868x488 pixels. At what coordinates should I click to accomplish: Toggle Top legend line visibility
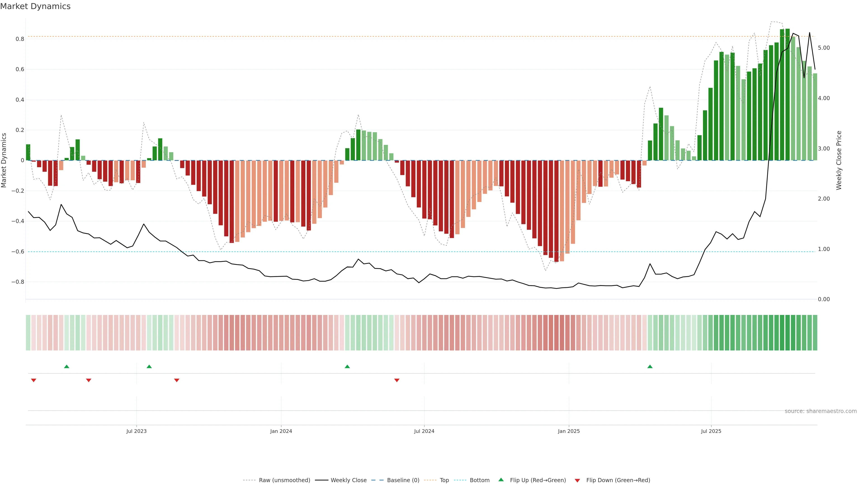444,480
